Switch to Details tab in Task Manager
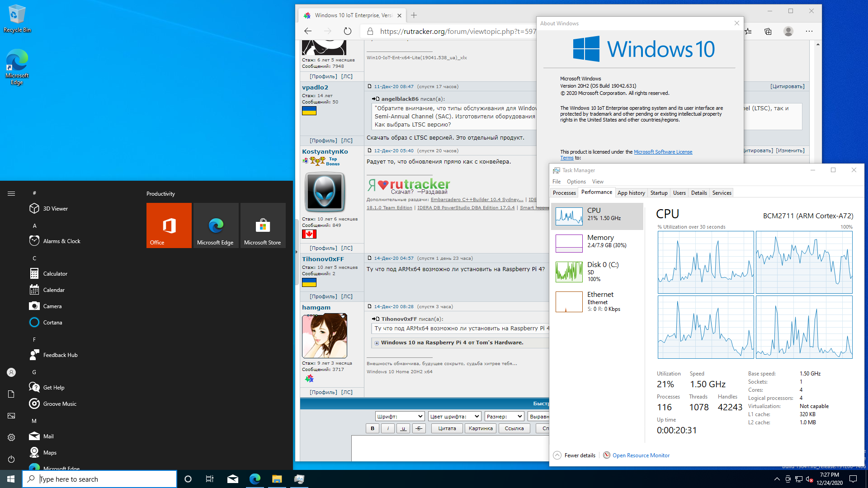Screen dimensions: 868x488 tap(699, 193)
